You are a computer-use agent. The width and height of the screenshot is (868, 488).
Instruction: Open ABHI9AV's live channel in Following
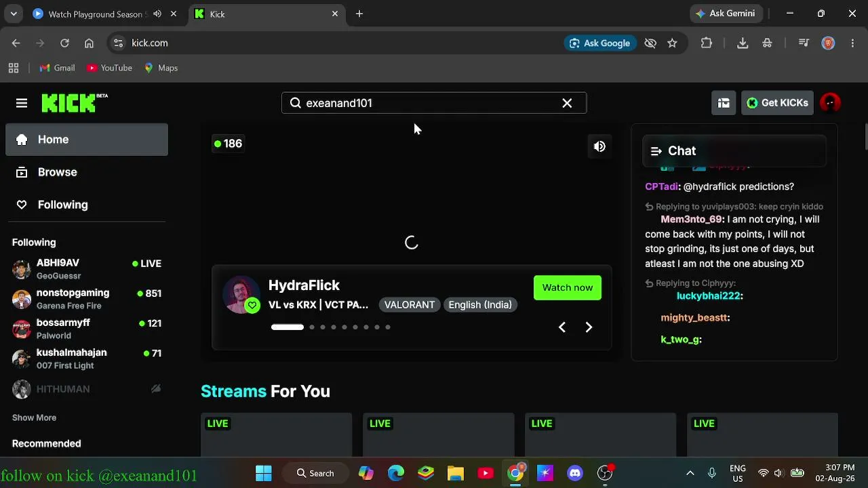tap(87, 269)
